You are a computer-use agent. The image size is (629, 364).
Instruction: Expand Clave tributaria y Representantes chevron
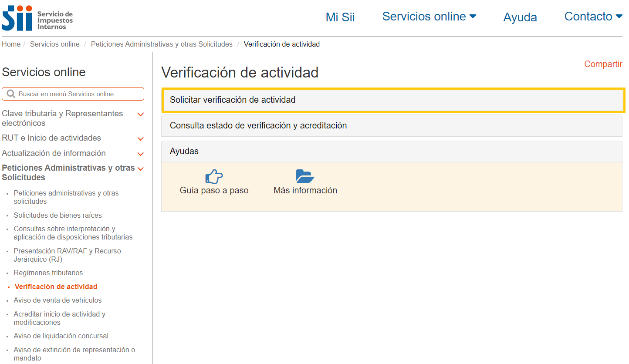(140, 115)
